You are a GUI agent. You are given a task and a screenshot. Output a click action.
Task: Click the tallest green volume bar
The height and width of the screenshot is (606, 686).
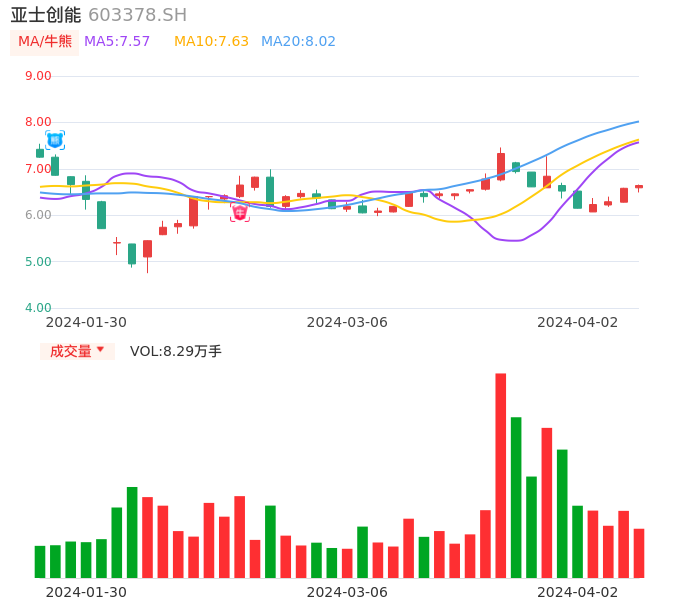pyautogui.click(x=516, y=497)
